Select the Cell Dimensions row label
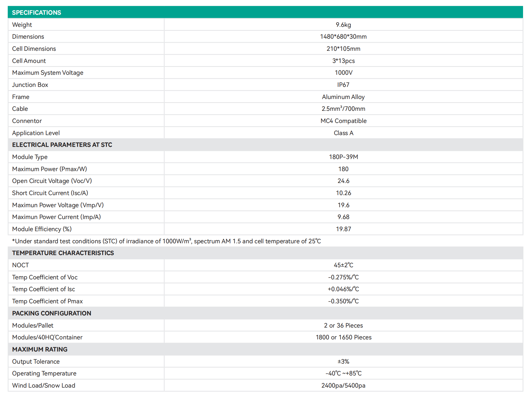This screenshot has height=400, width=532. coord(34,49)
